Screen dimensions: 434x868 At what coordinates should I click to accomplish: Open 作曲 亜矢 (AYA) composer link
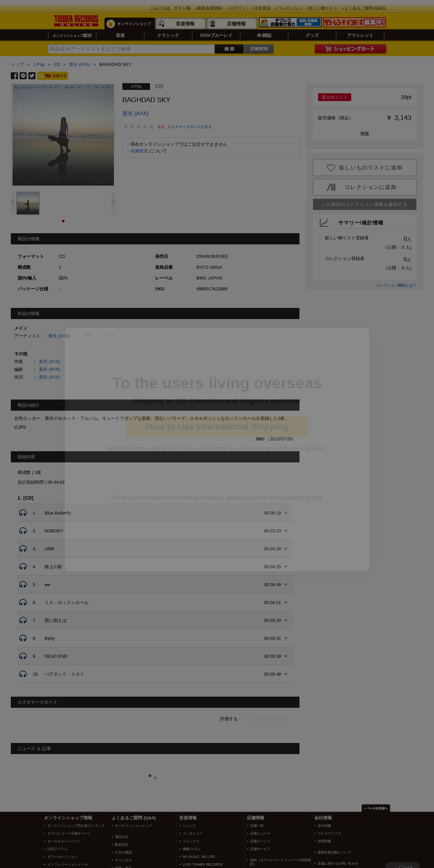point(49,362)
